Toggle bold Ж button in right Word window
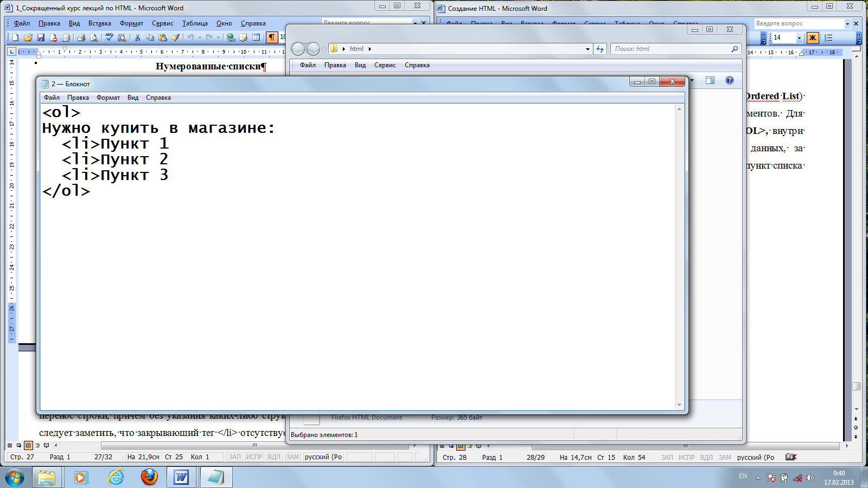 point(812,37)
